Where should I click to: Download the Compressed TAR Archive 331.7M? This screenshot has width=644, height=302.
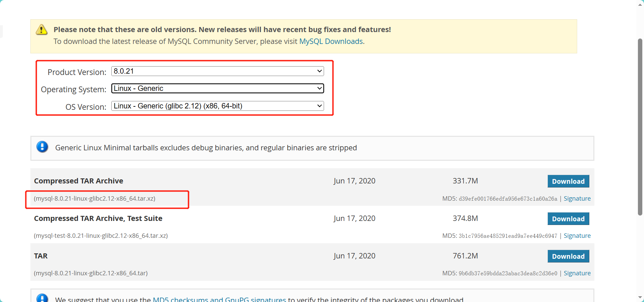click(568, 181)
